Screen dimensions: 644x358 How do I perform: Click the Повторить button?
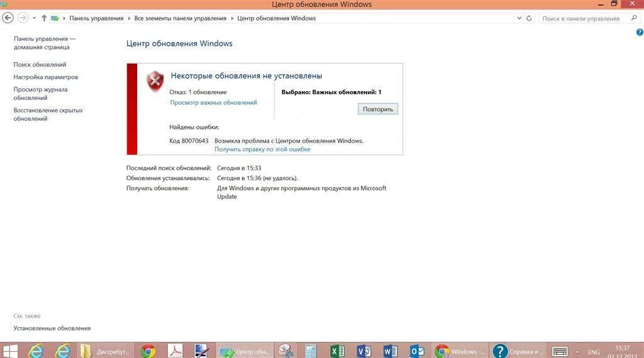378,109
